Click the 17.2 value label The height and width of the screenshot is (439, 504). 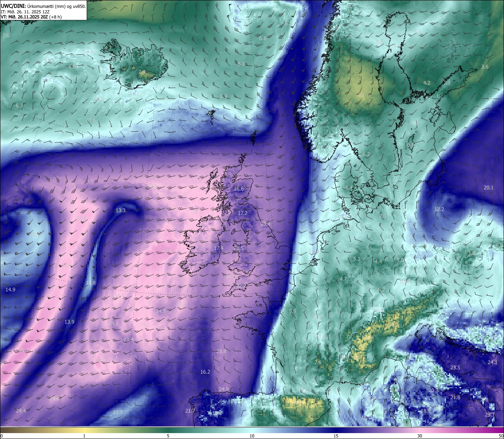[243, 213]
